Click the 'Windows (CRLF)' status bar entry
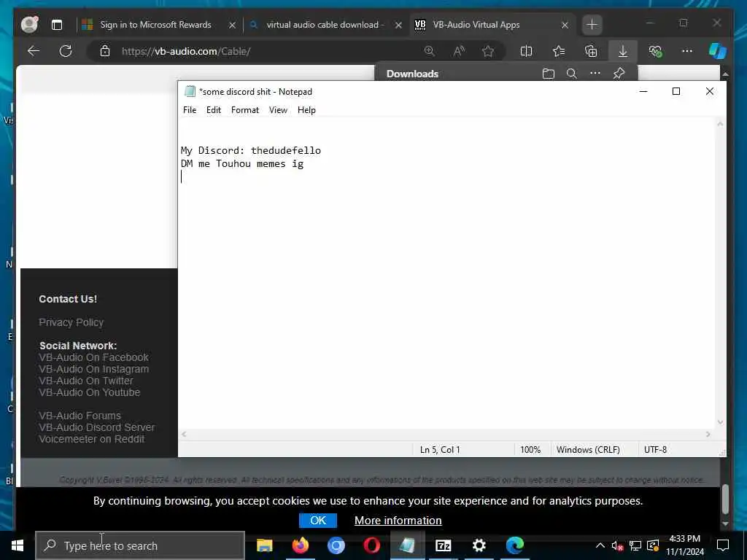The width and height of the screenshot is (747, 560). (588, 449)
